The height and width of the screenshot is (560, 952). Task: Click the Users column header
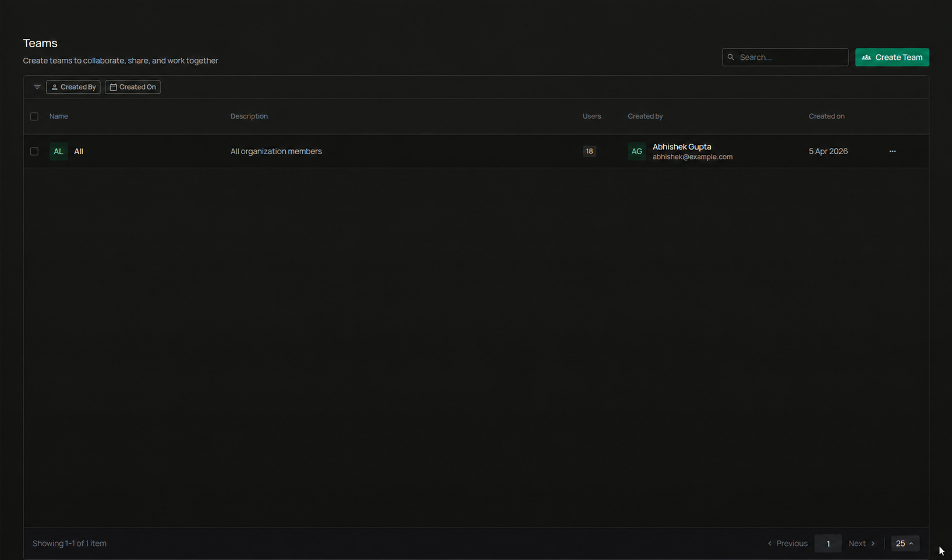pyautogui.click(x=592, y=116)
